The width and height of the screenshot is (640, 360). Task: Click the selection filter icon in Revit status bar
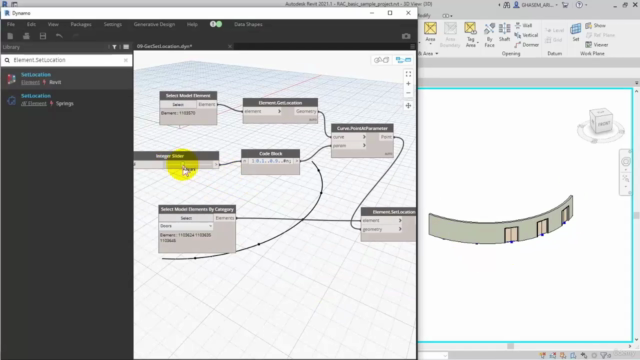pyautogui.click(x=604, y=356)
